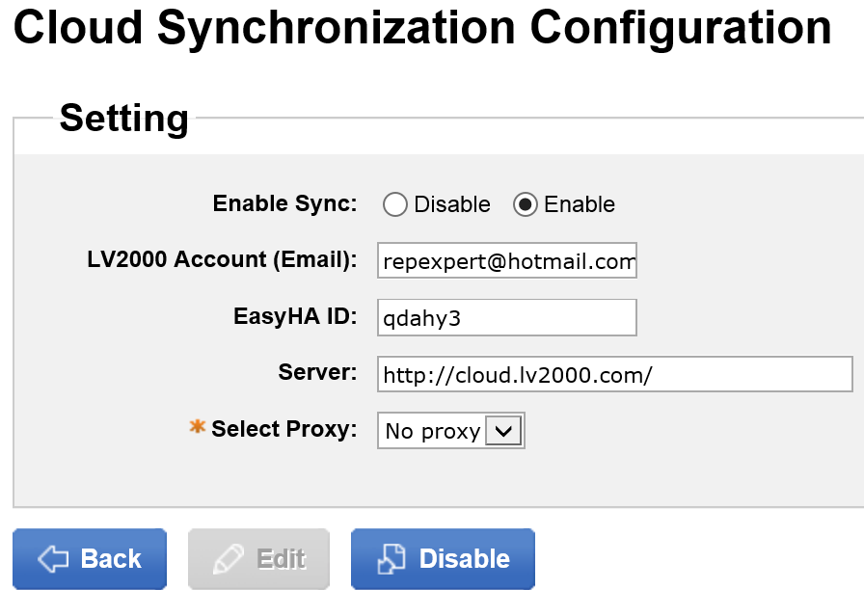Click the Enable label text beside radio
The image size is (864, 616).
580,204
